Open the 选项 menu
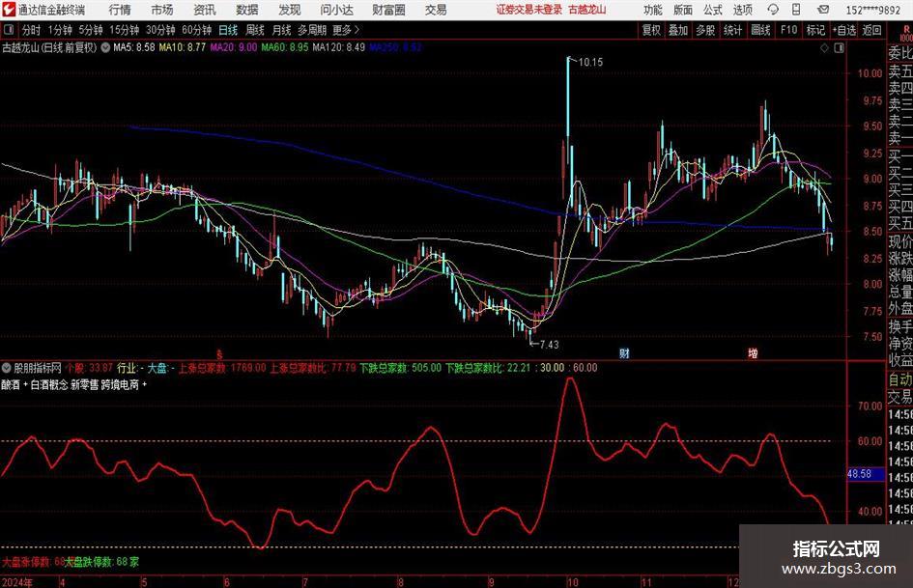 click(x=742, y=10)
